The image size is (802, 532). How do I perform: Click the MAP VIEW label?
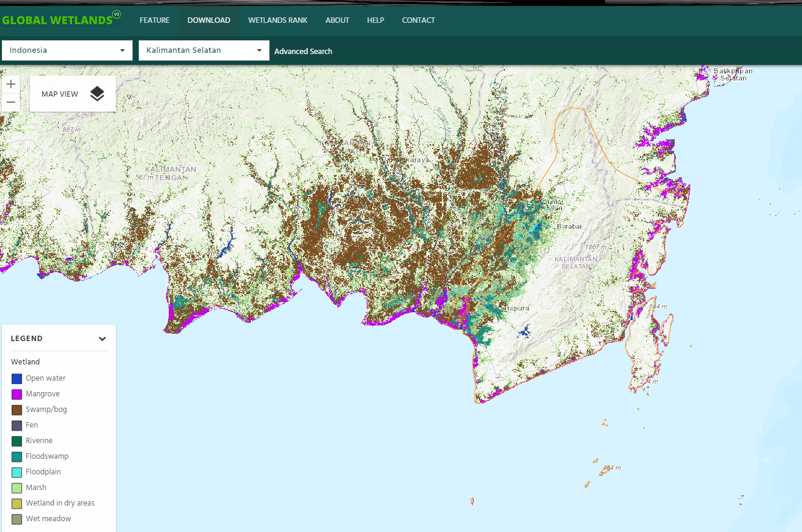[60, 94]
